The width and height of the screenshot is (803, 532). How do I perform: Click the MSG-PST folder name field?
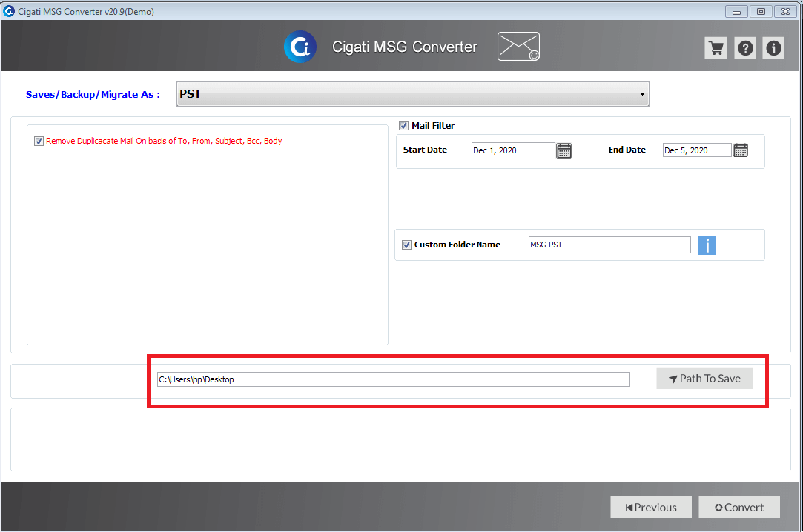[x=609, y=245]
